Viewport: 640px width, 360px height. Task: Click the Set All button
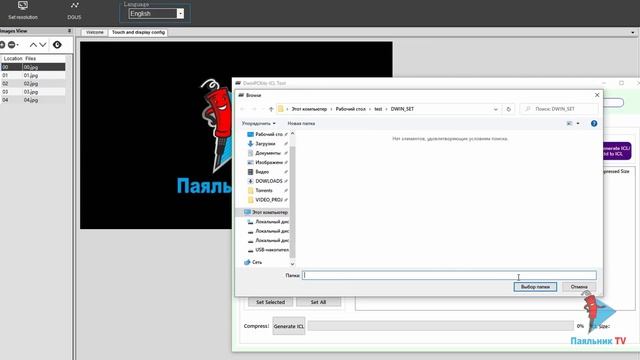tap(318, 302)
